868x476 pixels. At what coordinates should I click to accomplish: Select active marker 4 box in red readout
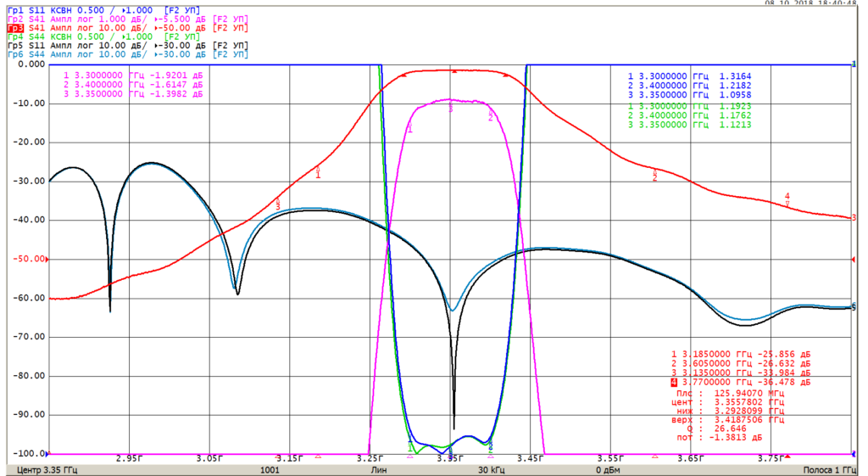coord(674,383)
